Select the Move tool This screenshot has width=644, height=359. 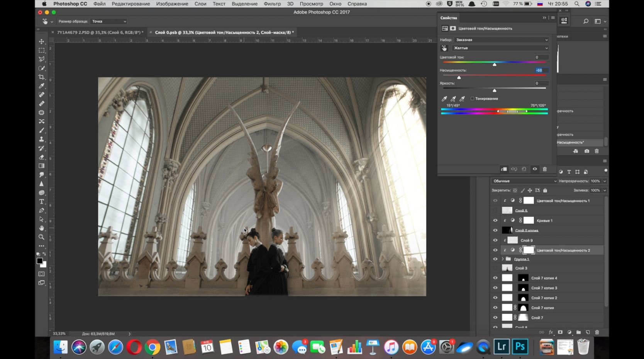41,41
